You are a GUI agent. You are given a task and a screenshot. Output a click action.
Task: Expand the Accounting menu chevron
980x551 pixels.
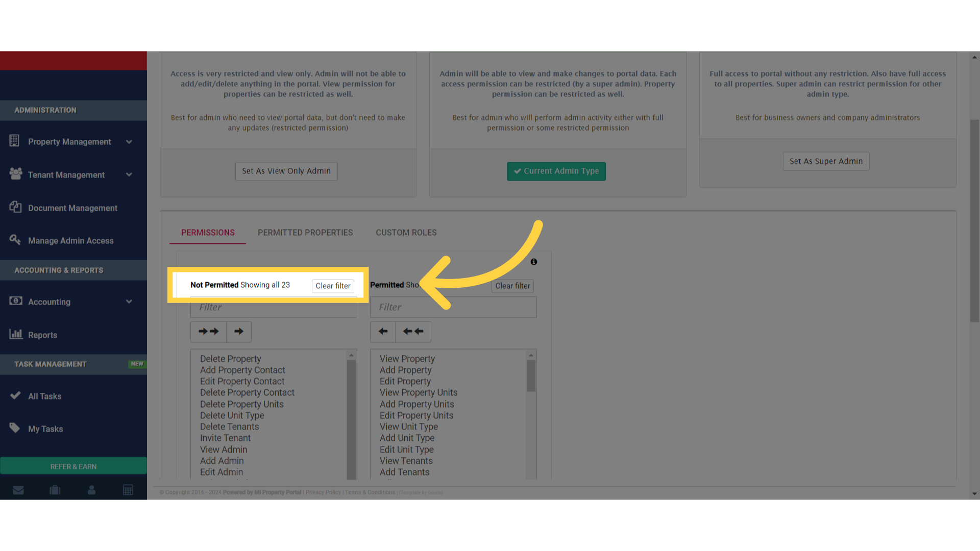pyautogui.click(x=129, y=302)
